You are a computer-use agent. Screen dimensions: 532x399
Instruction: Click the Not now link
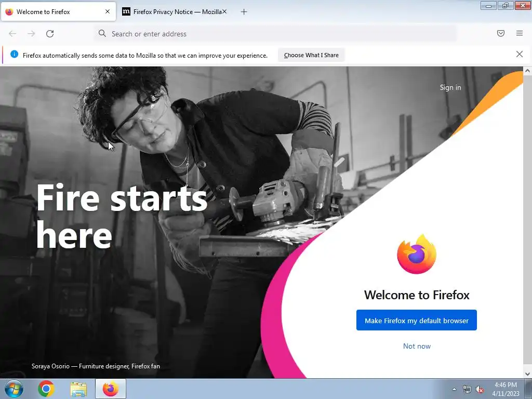tap(417, 346)
